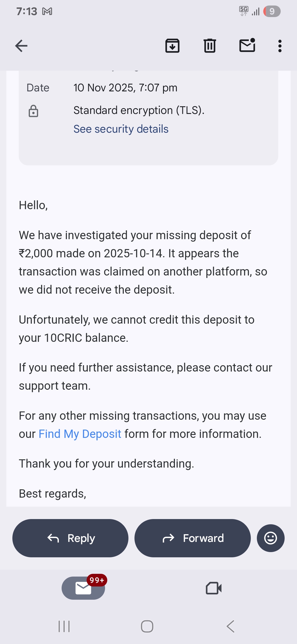Tap the Standard encryption (TLS) text
The height and width of the screenshot is (644, 297).
point(139,110)
